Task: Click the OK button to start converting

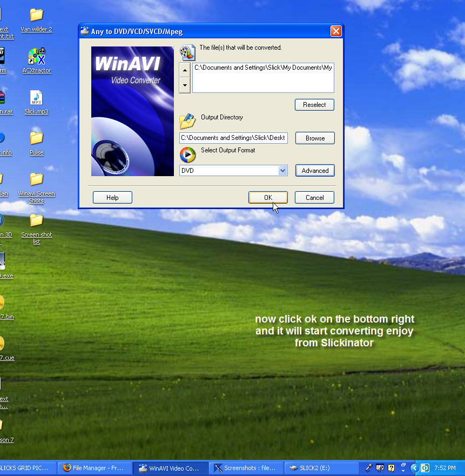Action: tap(268, 198)
